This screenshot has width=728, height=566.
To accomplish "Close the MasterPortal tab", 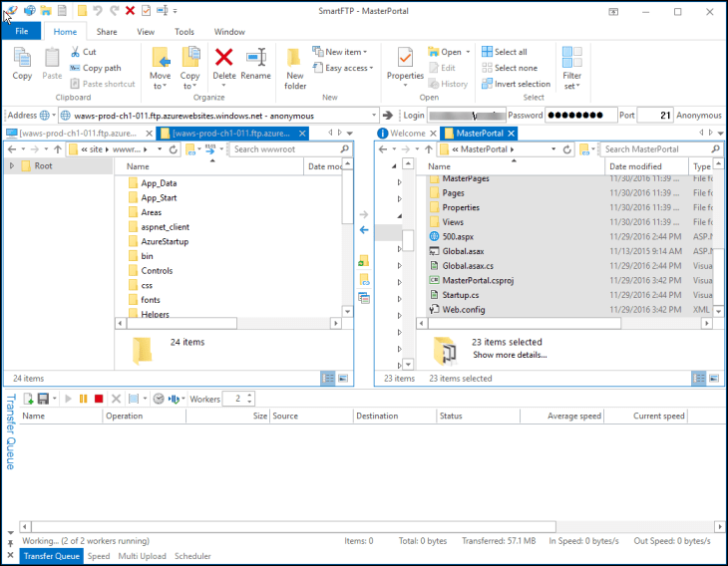I will (x=512, y=134).
